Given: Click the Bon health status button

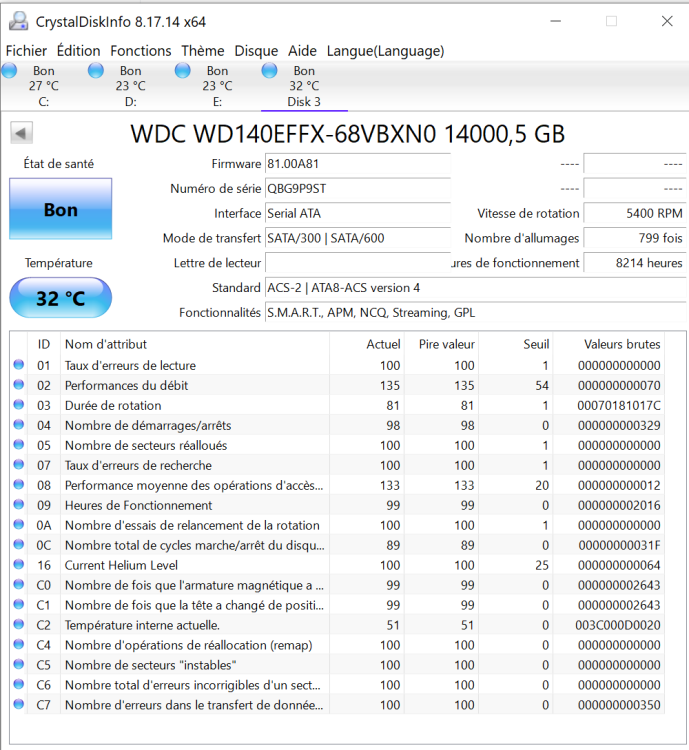Looking at the screenshot, I should tap(60, 210).
